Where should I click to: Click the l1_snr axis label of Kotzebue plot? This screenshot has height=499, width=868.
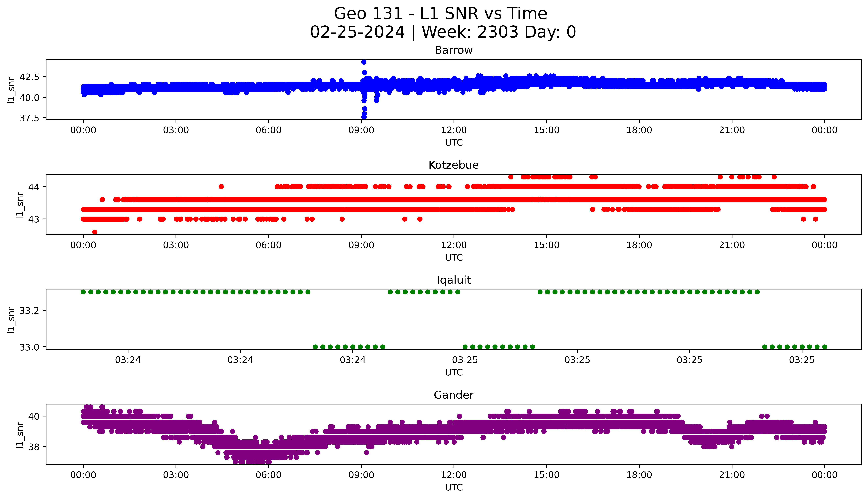(20, 205)
